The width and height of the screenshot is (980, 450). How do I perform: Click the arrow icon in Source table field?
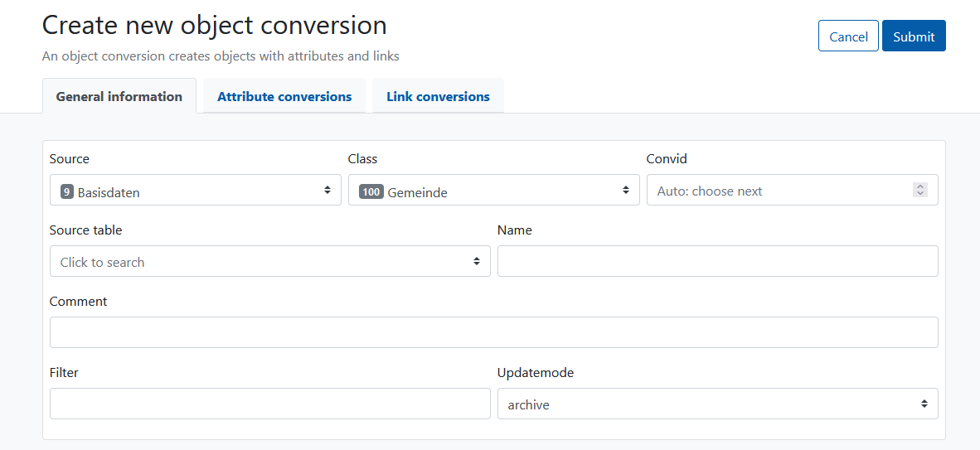tap(477, 261)
